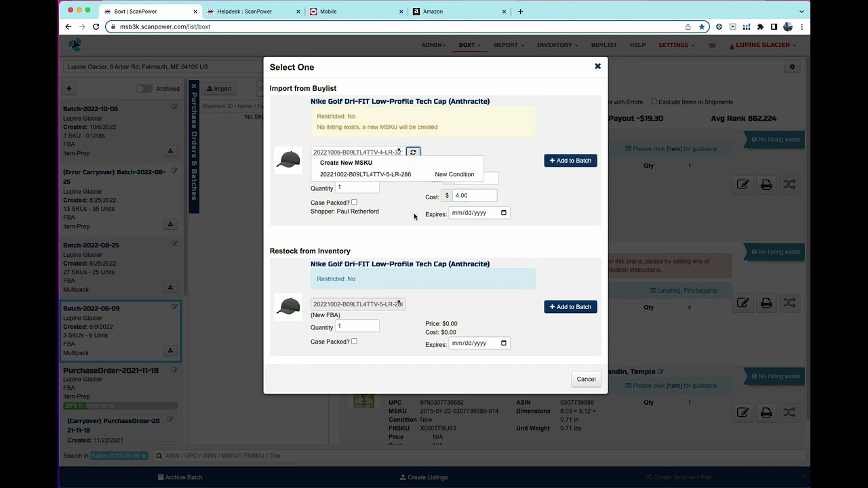Add the Restock from Inventory item to batch
Viewport: 868px width, 488px height.
click(570, 307)
